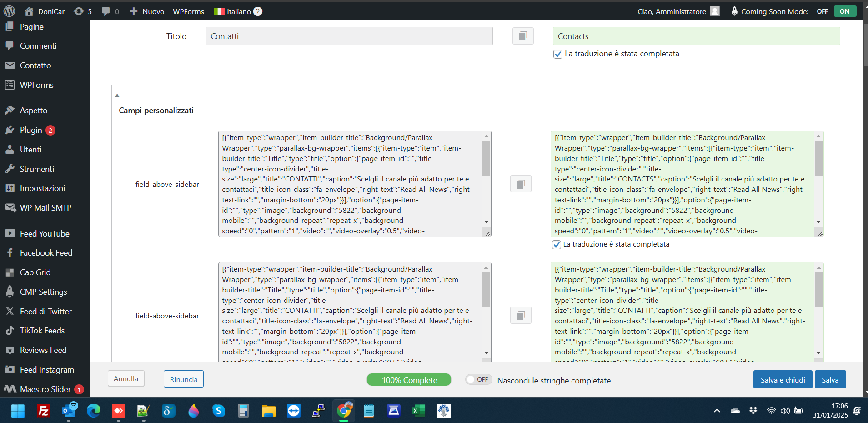Open Excel from the taskbar
The image size is (868, 423).
(x=418, y=411)
